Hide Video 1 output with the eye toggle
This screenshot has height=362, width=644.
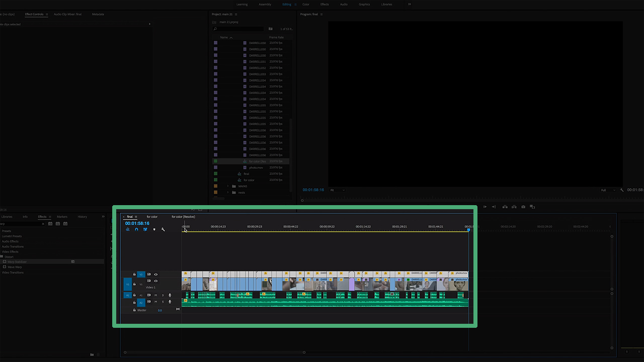tap(156, 281)
